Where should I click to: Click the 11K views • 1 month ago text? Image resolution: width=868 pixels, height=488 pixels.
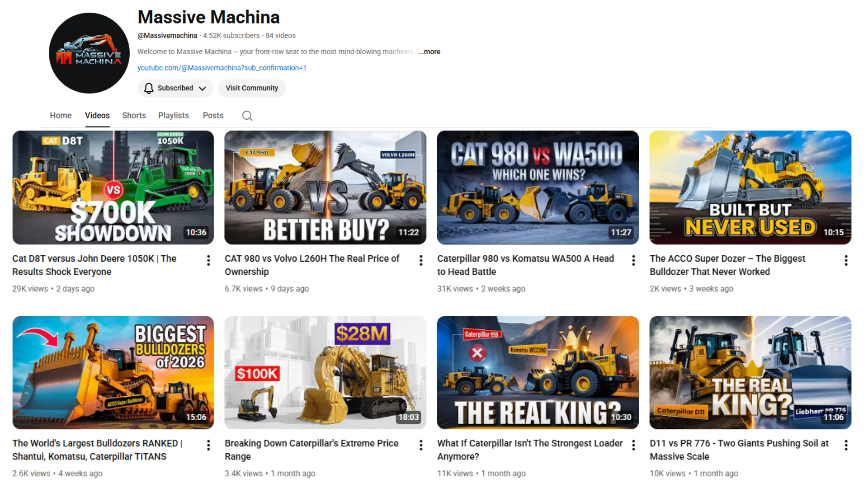tap(481, 474)
